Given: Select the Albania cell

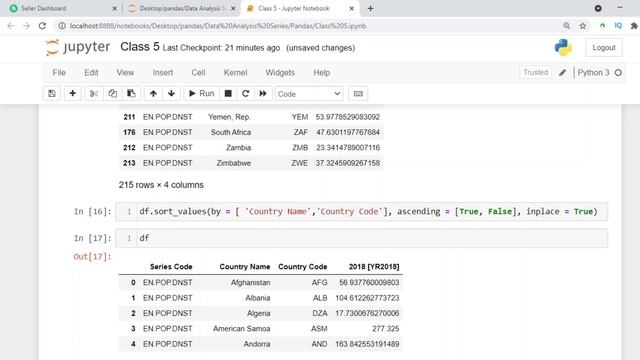Looking at the screenshot, I should pyautogui.click(x=258, y=298).
